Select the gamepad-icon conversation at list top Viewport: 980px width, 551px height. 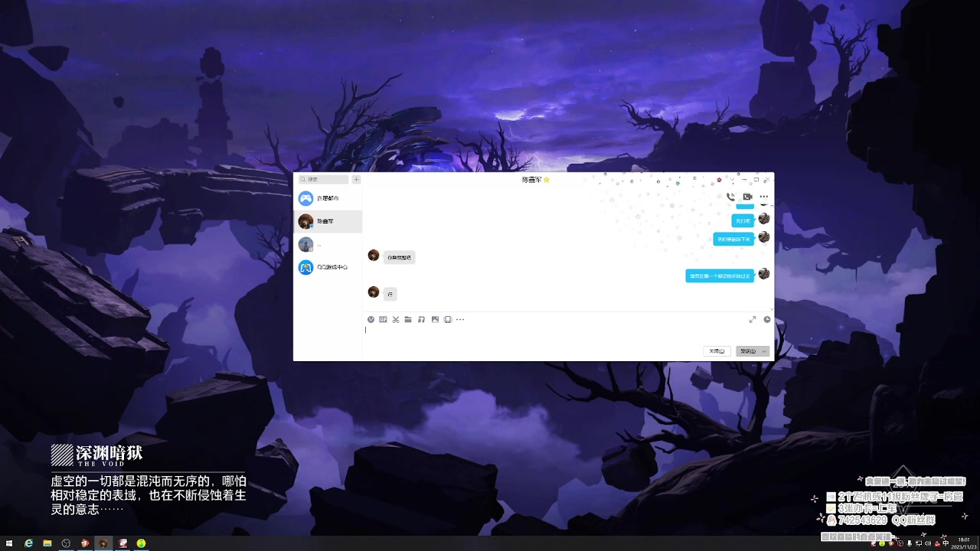[328, 198]
